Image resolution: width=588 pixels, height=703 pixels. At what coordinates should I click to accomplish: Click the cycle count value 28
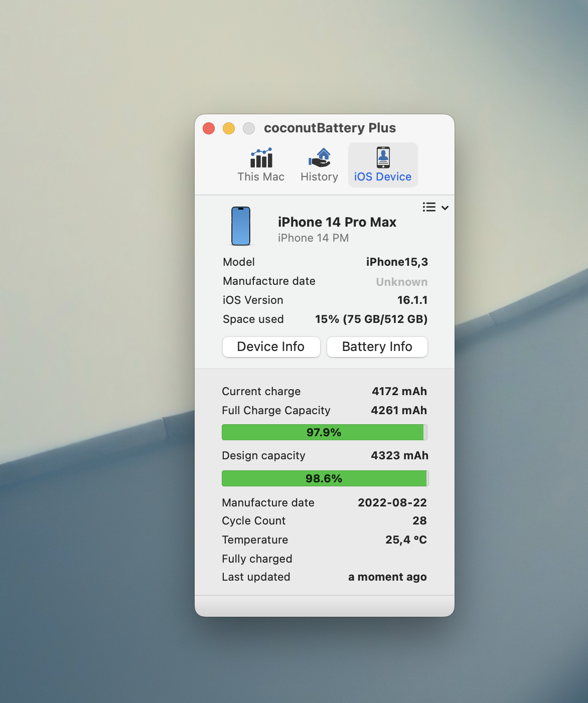point(419,520)
